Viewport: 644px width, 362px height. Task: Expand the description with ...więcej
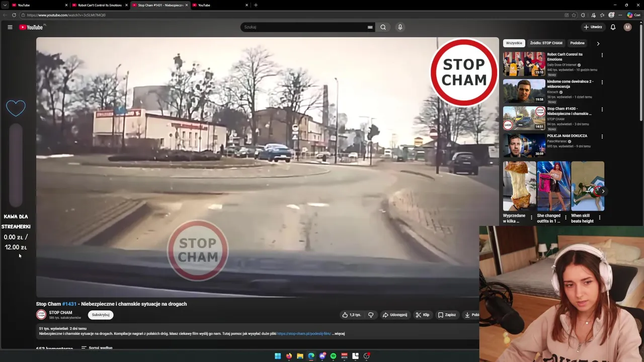[x=338, y=333]
